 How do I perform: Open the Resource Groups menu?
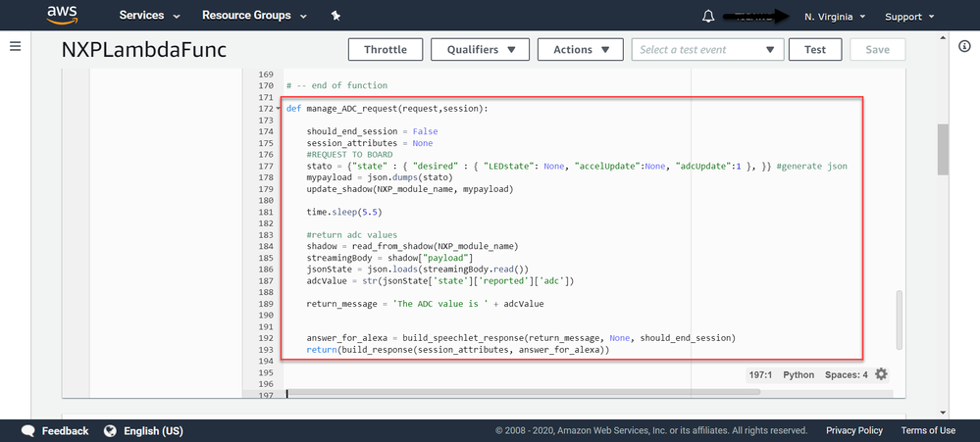pos(254,16)
